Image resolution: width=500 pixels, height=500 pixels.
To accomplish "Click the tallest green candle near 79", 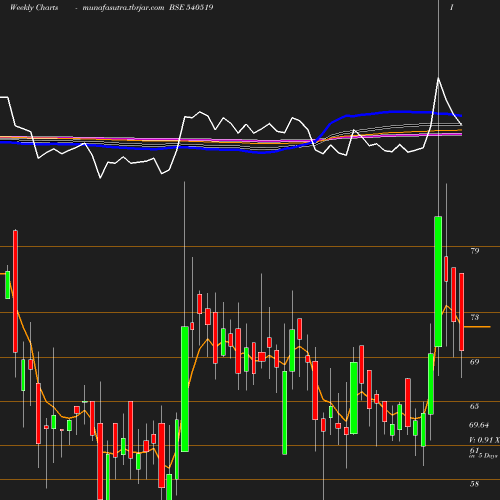I will 438,282.
